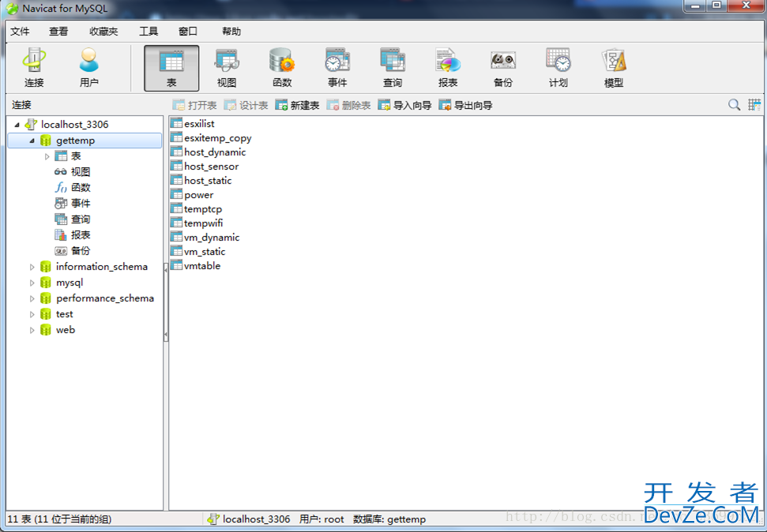Viewport: 767px width, 532px height.
Task: Click 删除表 (Delete Table) button
Action: click(x=349, y=105)
